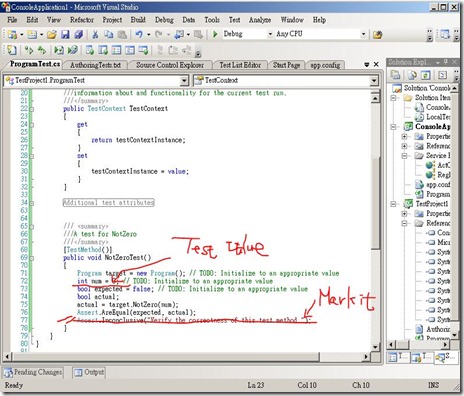
Task: Select the References folder under TestProject1
Action: pyautogui.click(x=438, y=223)
